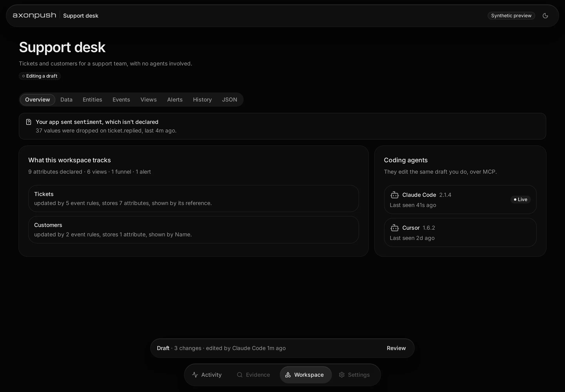Open Settings in the bottom nav
Image resolution: width=565 pixels, height=392 pixels.
[x=354, y=375]
